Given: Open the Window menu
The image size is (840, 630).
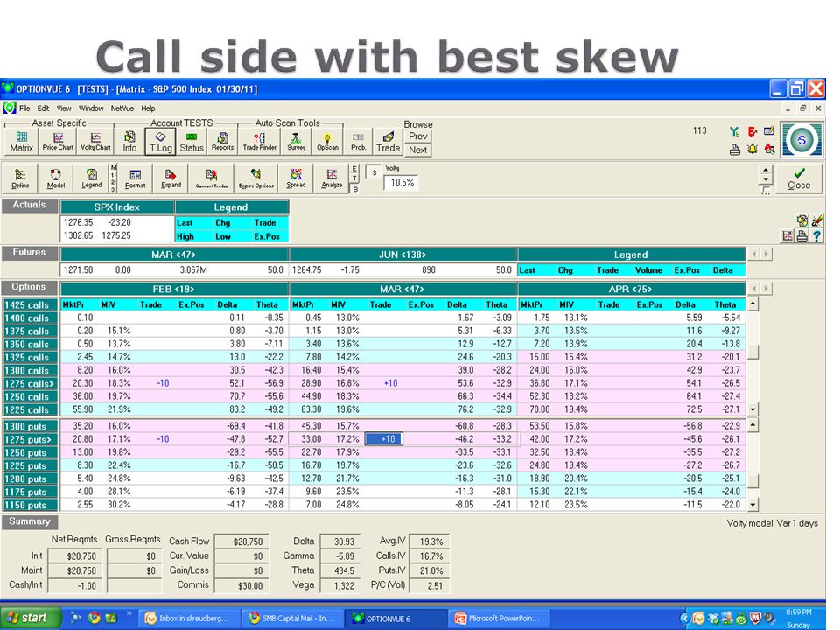Looking at the screenshot, I should pos(91,108).
